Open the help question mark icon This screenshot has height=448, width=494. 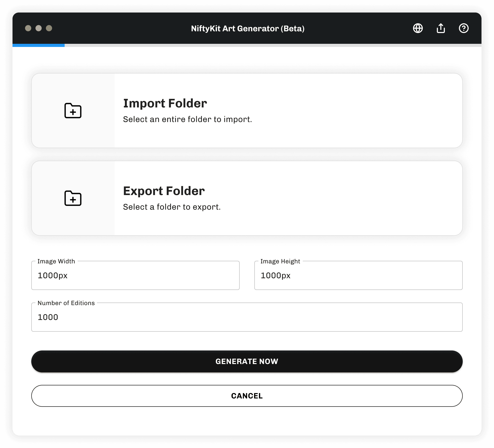[463, 28]
